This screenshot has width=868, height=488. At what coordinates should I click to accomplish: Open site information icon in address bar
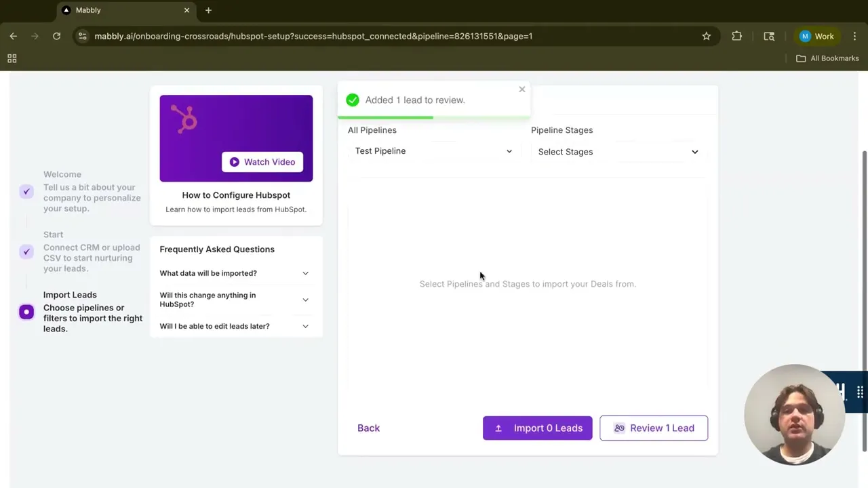(82, 36)
